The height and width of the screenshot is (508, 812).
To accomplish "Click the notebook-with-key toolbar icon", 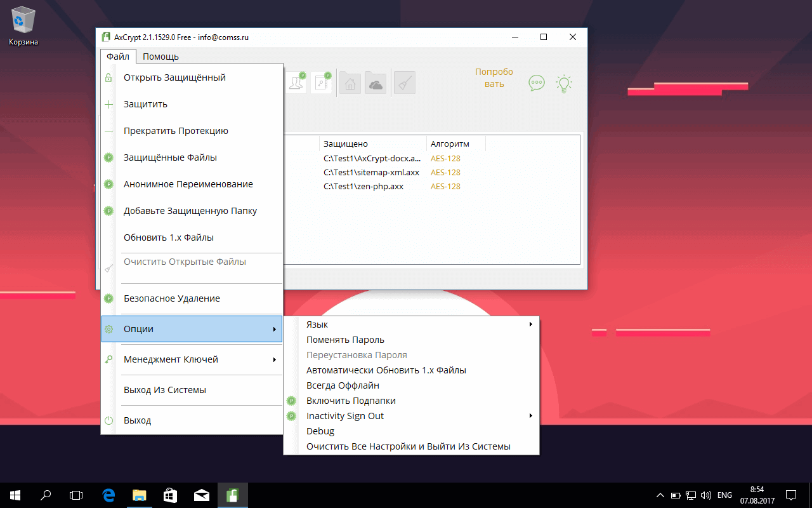I will pyautogui.click(x=322, y=83).
